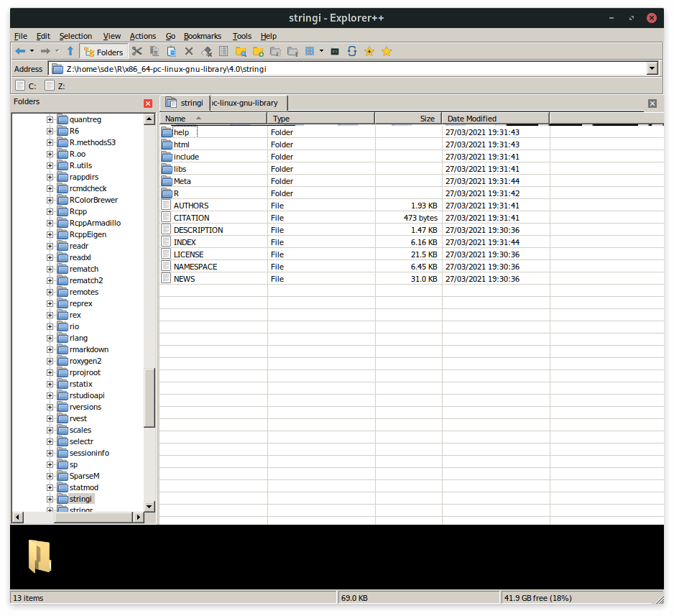Select the SparseM folder in tree
Screen dimensions: 674x616
point(79,476)
